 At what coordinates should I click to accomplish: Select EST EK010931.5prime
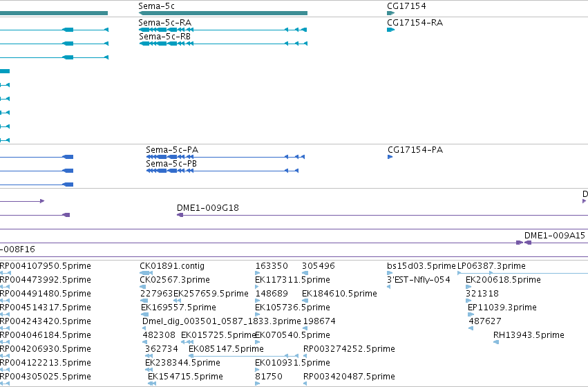(x=292, y=363)
